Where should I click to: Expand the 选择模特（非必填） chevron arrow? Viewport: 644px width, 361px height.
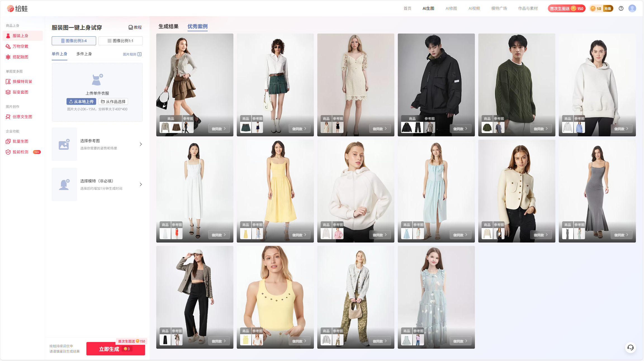click(x=141, y=184)
